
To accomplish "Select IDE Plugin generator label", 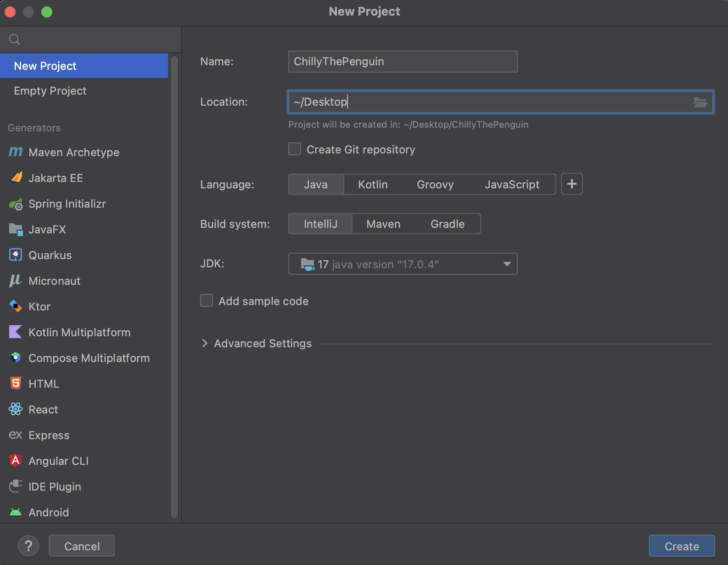I will click(55, 486).
